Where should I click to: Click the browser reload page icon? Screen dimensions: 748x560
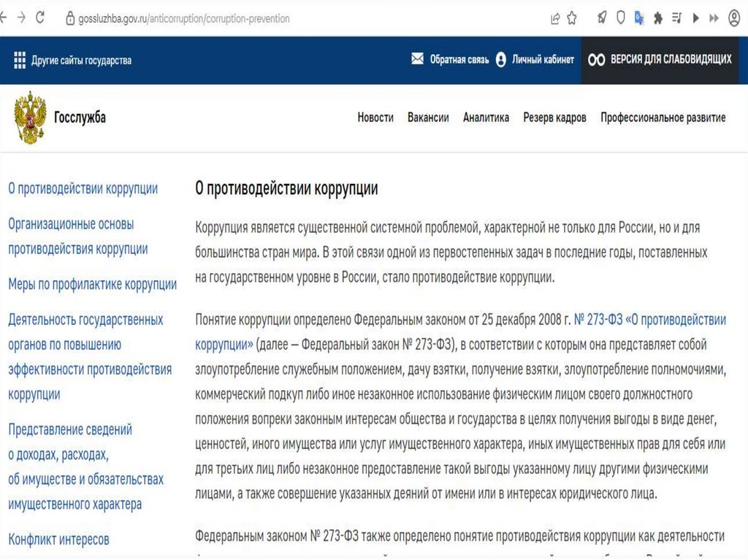(39, 18)
